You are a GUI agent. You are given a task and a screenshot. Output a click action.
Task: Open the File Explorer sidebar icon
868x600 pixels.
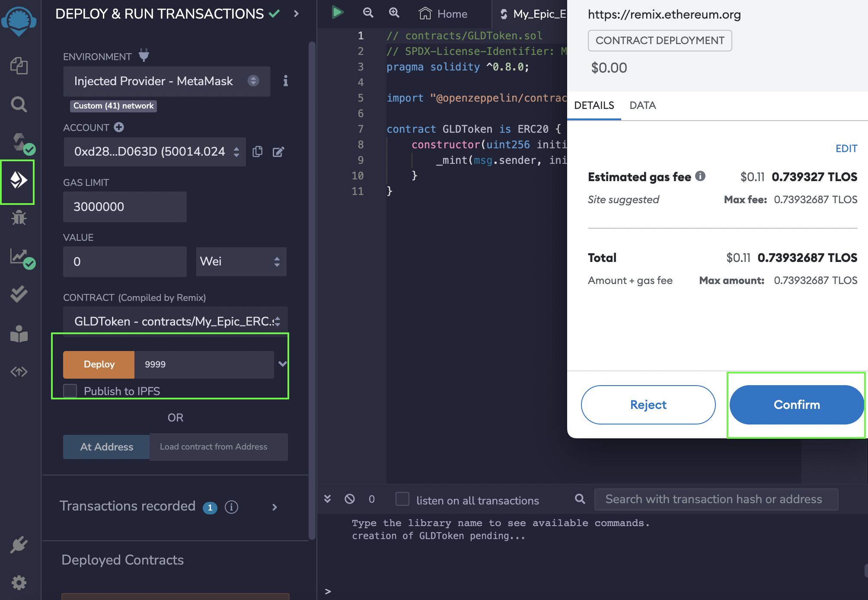tap(19, 66)
